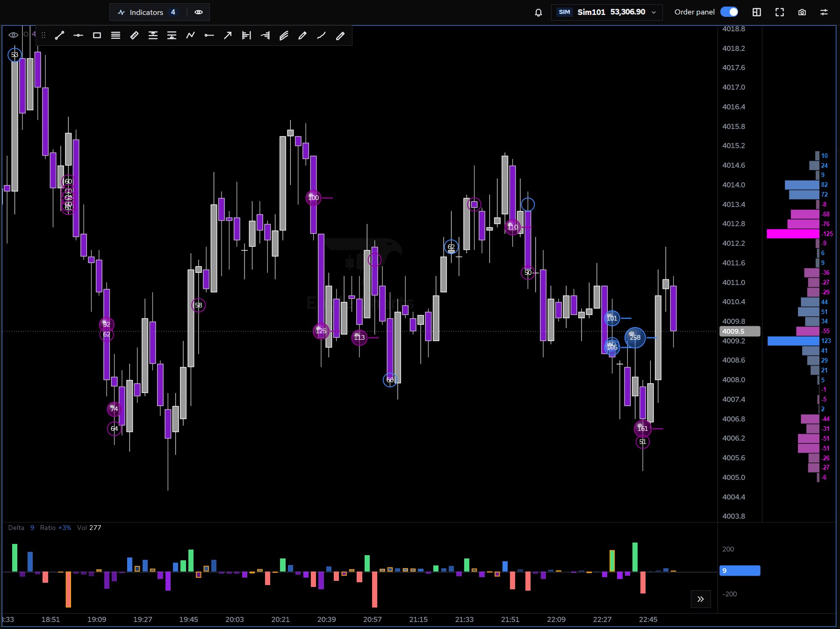840x629 pixels.
Task: Select the zigzag polyline drawing tool
Action: (x=190, y=36)
